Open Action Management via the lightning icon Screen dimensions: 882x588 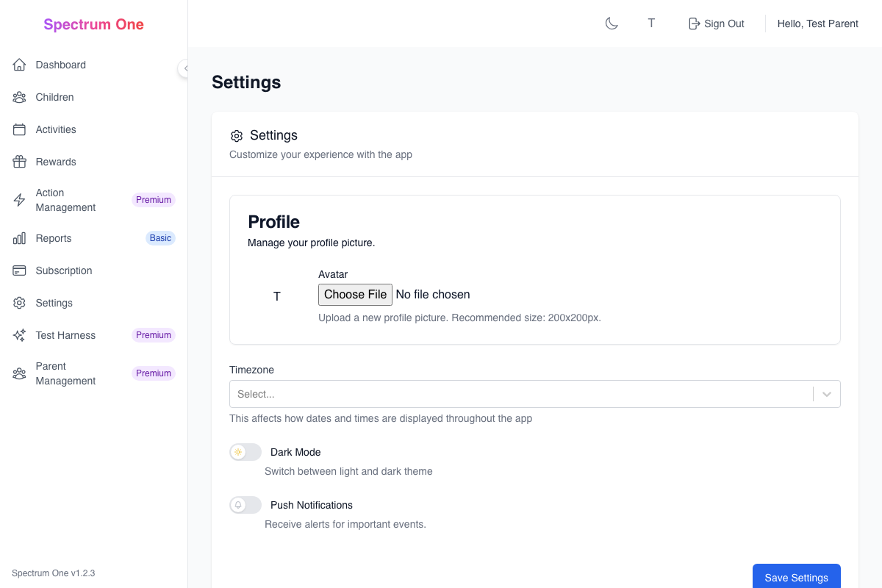click(x=19, y=199)
